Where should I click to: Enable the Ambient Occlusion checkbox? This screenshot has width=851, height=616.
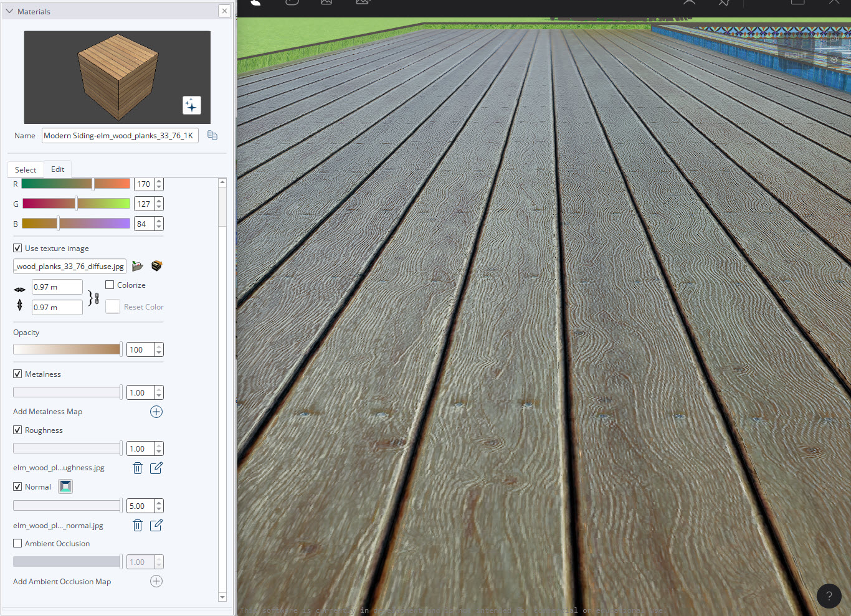pos(17,543)
